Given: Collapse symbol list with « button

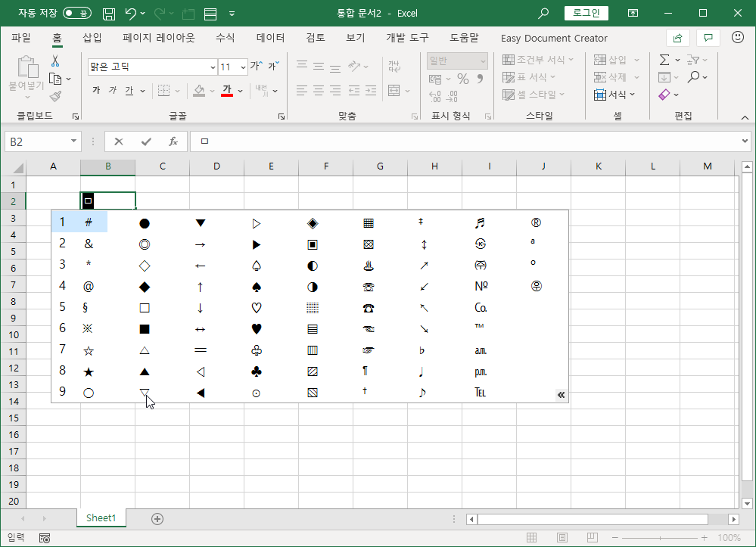Looking at the screenshot, I should [562, 395].
